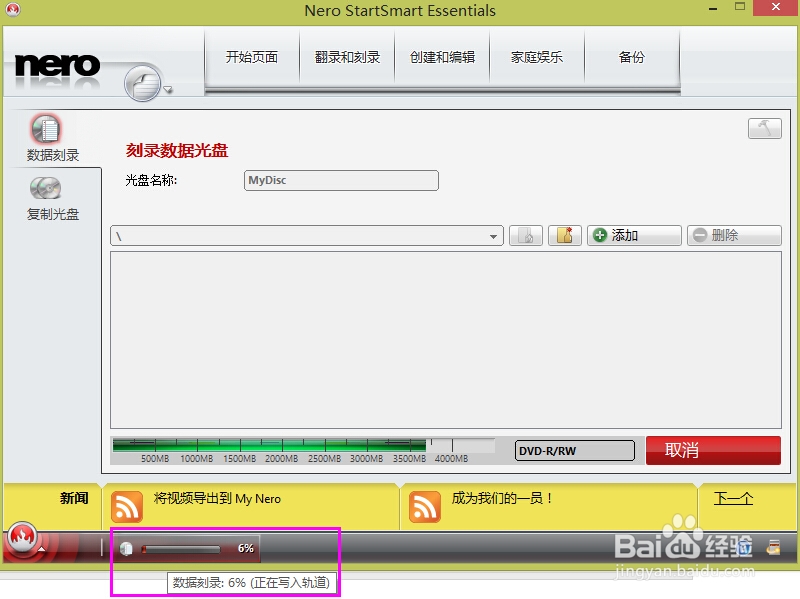800x599 pixels.
Task: Go to next news with 下一个
Action: (733, 498)
